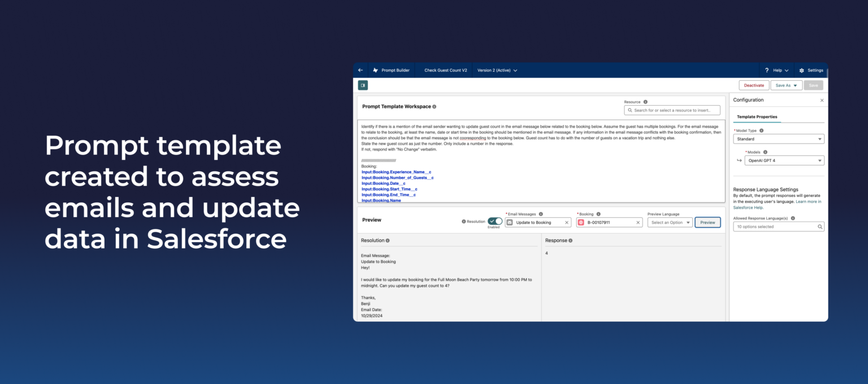
Task: Click the search icon in Allowed Response Languages
Action: (x=820, y=226)
